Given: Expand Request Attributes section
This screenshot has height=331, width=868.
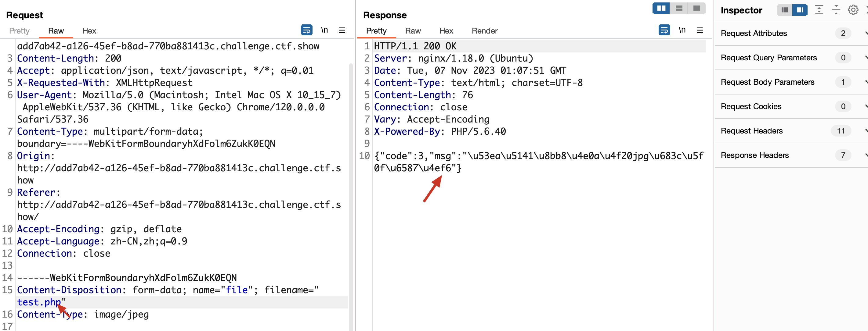Looking at the screenshot, I should (x=791, y=33).
